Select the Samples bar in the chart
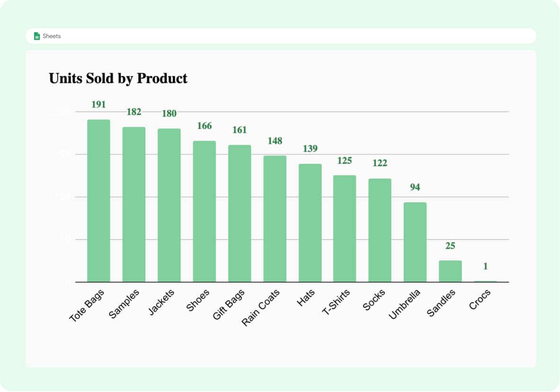This screenshot has width=560, height=392. (x=134, y=205)
